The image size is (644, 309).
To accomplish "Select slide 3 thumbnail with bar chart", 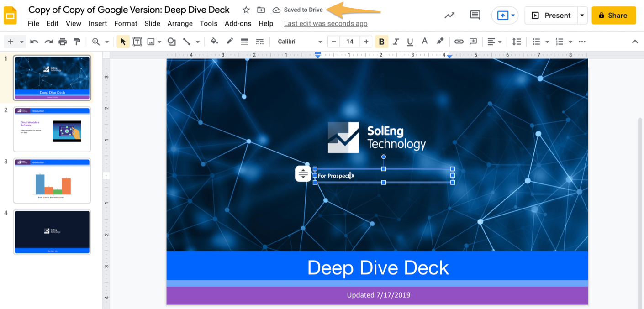I will click(52, 180).
